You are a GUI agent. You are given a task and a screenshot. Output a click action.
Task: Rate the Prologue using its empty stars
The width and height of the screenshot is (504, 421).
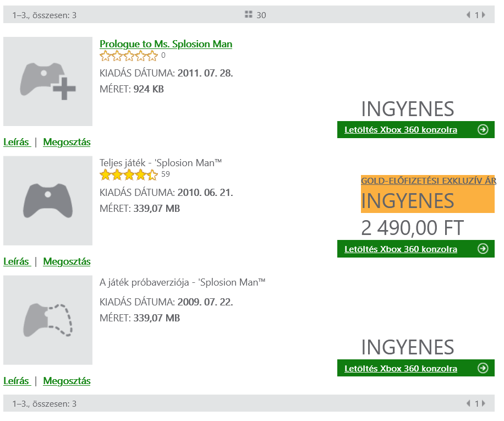pyautogui.click(x=129, y=56)
